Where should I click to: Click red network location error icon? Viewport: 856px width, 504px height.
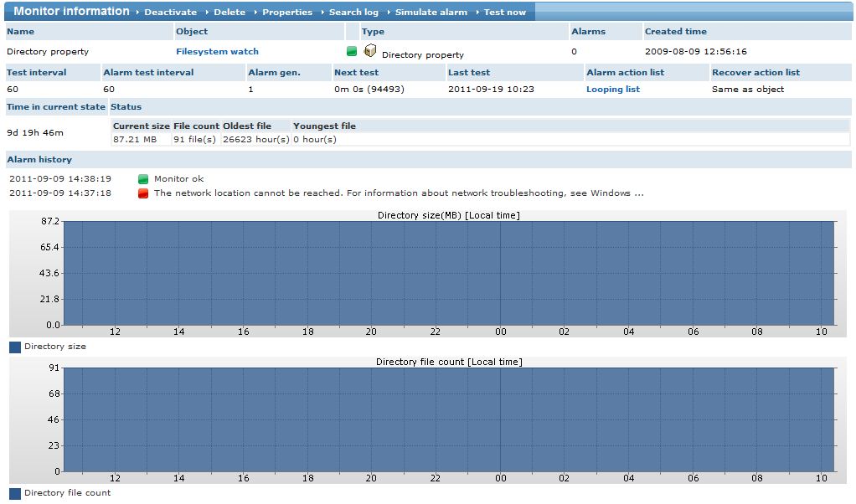[x=143, y=193]
